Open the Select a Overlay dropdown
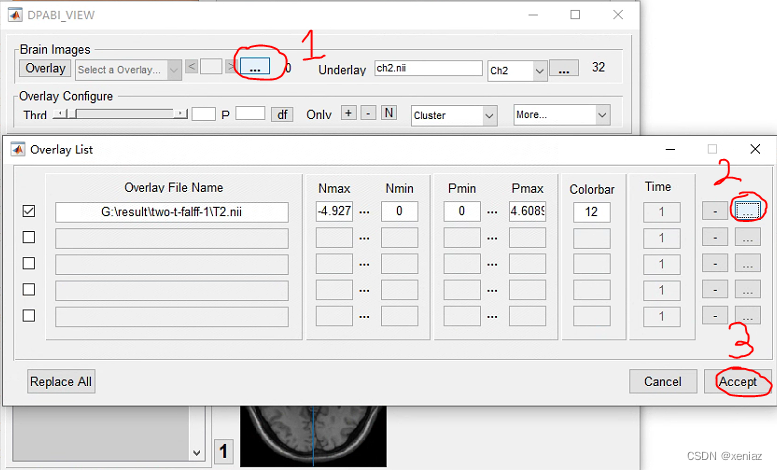The height and width of the screenshot is (470, 777). [129, 70]
